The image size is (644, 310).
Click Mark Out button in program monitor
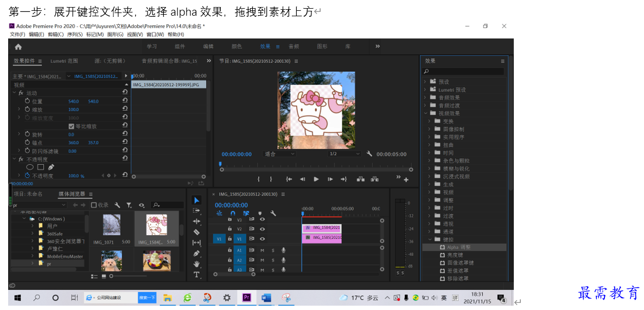point(271,179)
